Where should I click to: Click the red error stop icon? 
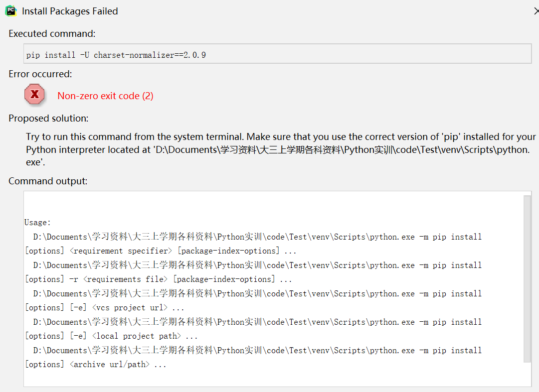click(34, 94)
